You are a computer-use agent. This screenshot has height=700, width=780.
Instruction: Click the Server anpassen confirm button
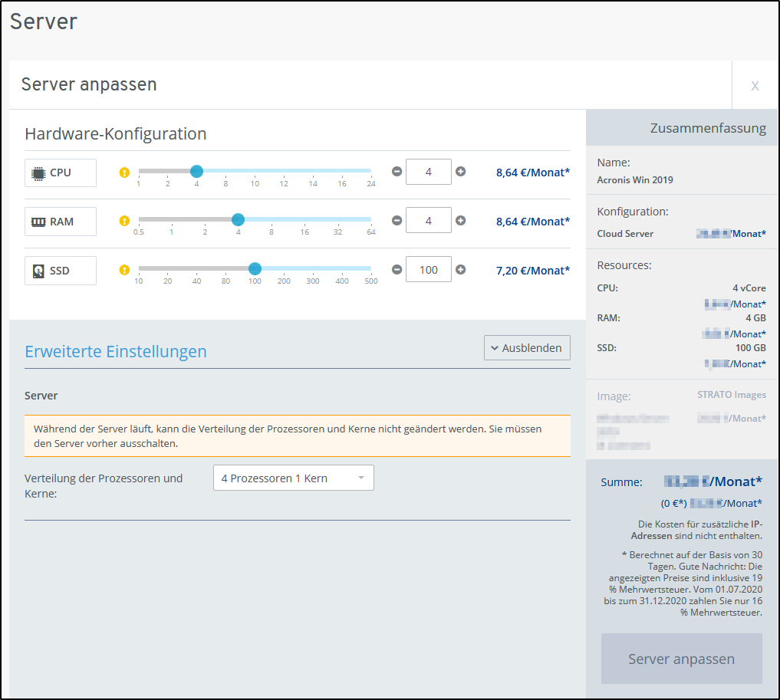682,659
